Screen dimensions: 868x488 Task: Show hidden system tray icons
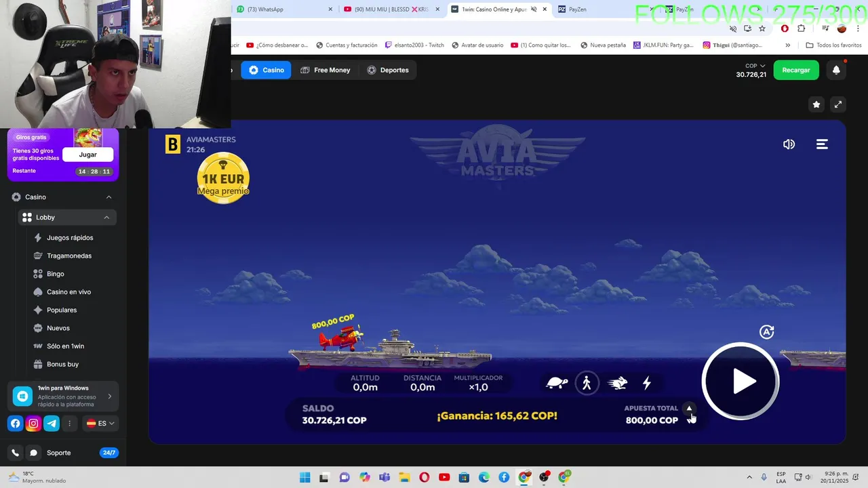[x=749, y=477]
